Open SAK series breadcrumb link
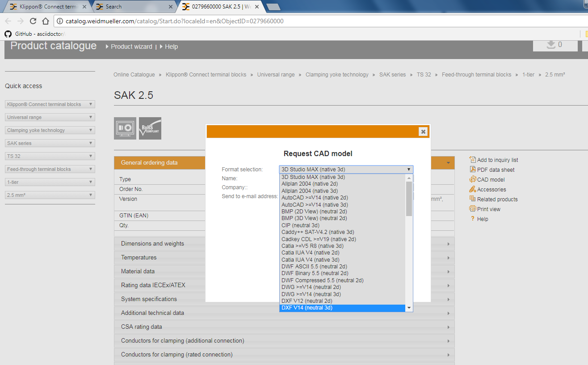 [x=392, y=75]
